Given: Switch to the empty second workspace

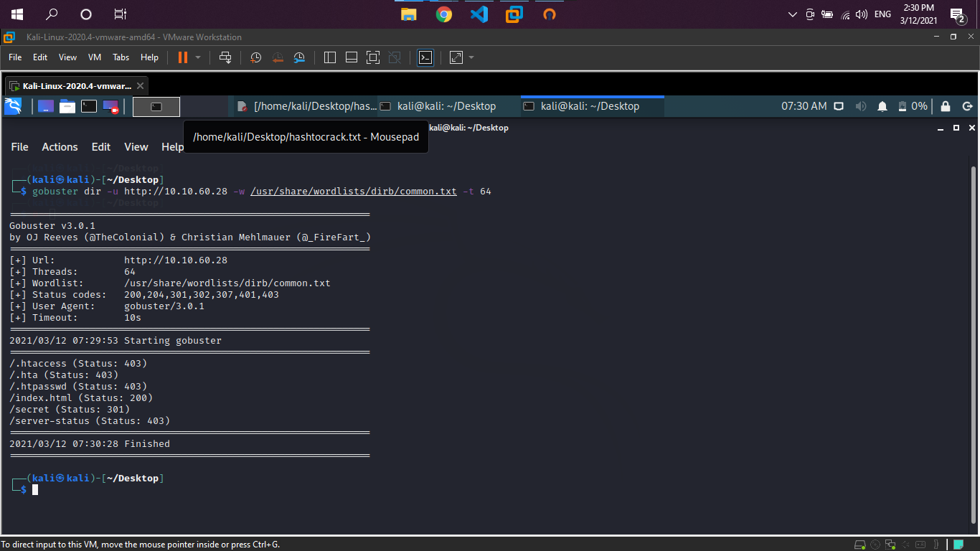Looking at the screenshot, I should [x=204, y=107].
